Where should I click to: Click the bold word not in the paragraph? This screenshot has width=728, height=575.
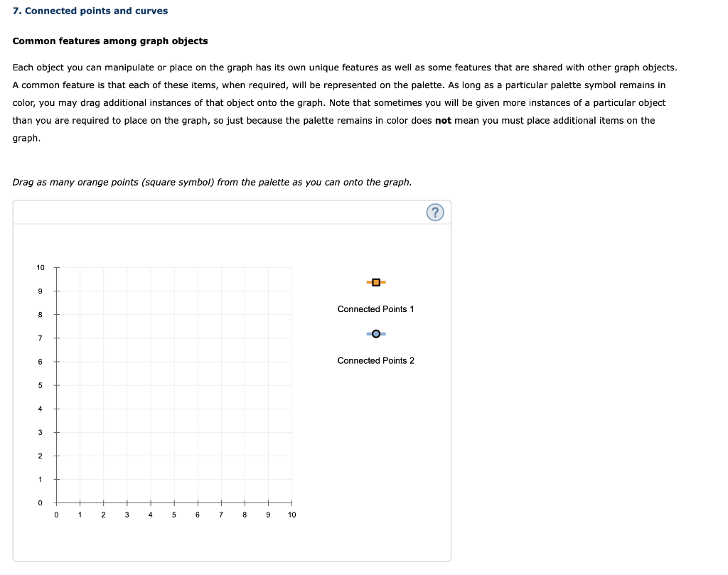click(x=443, y=121)
